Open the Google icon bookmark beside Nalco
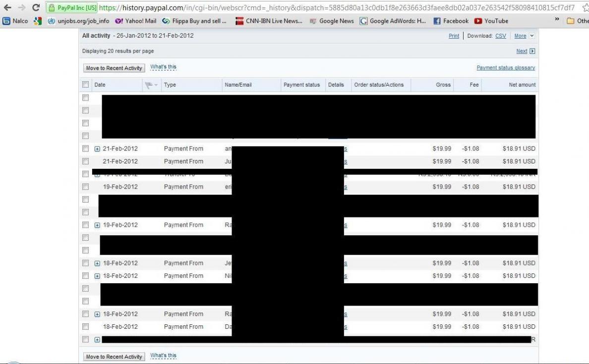 click(x=38, y=21)
